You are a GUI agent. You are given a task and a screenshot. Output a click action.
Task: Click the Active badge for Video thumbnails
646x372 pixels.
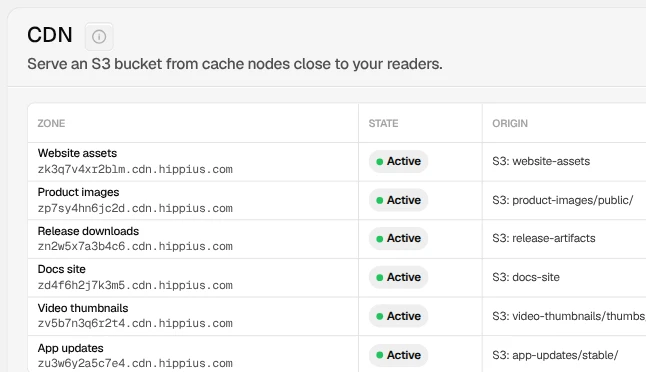click(x=398, y=316)
